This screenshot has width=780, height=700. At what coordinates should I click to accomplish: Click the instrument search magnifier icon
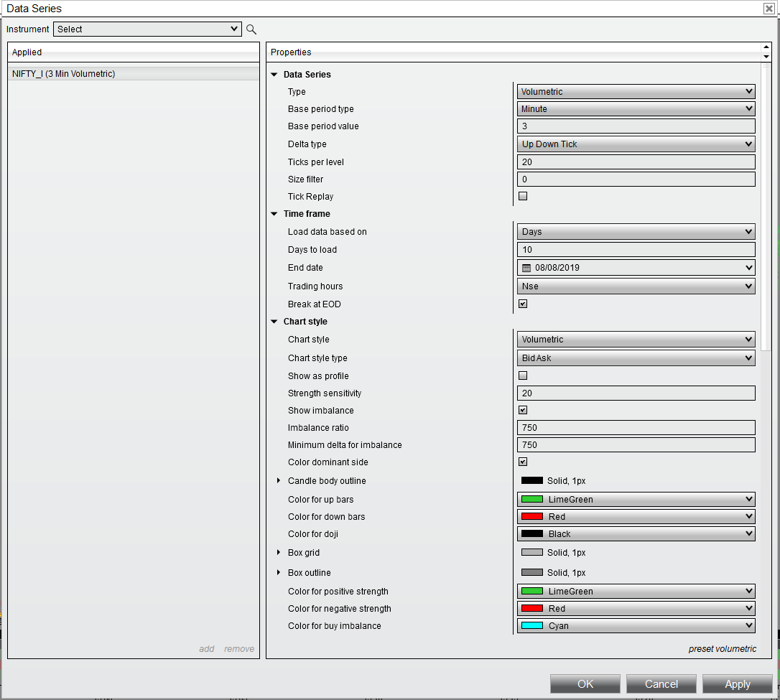tap(251, 29)
